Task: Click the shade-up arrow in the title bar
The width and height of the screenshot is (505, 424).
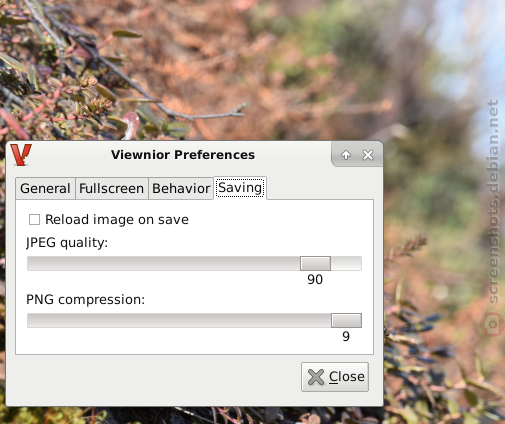Action: 346,155
